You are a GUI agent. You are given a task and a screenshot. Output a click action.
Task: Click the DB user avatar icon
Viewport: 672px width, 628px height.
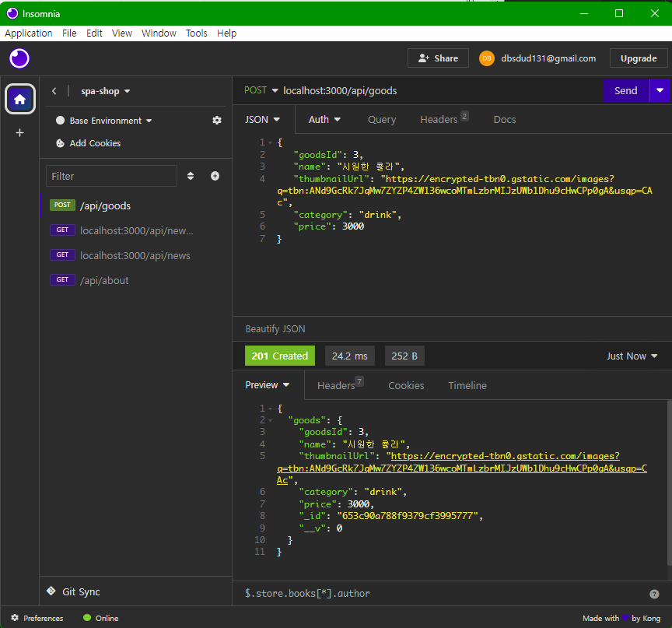click(487, 58)
